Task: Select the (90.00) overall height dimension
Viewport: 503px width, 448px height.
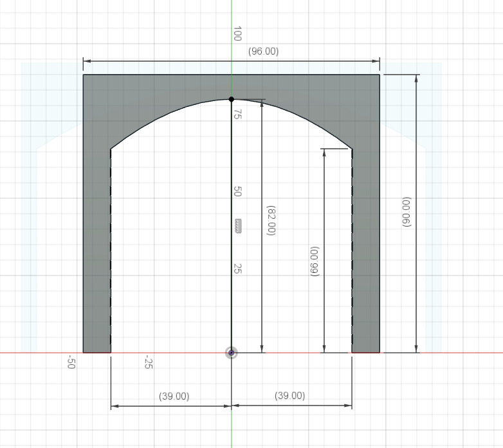Action: [x=407, y=212]
